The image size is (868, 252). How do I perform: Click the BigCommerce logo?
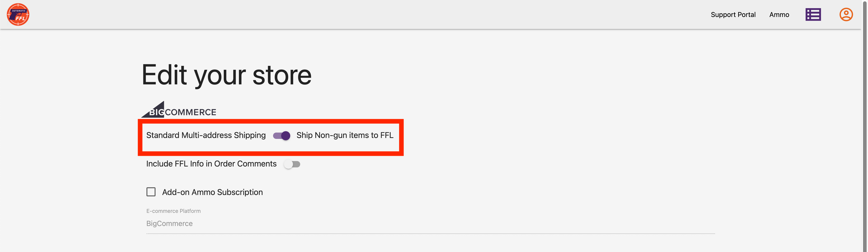(x=179, y=110)
